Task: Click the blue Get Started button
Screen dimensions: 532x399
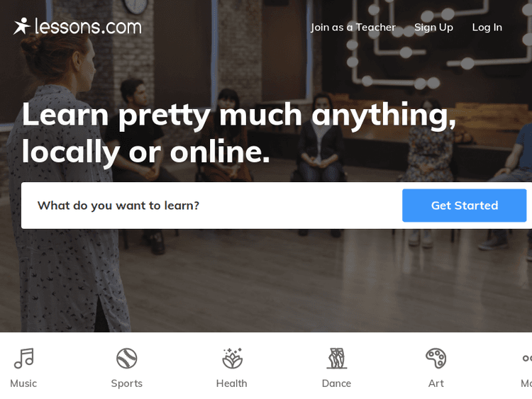Action: click(x=464, y=206)
